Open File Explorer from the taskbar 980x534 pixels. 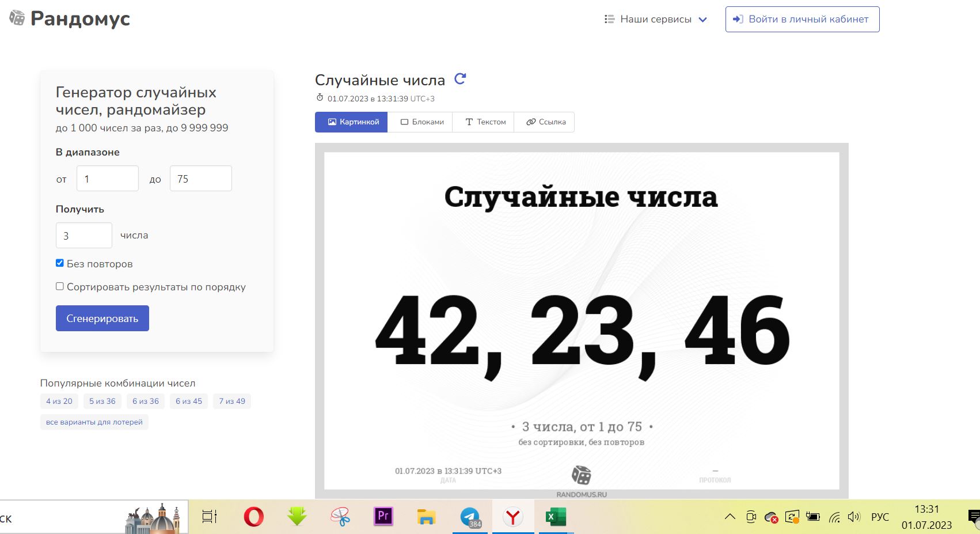pyautogui.click(x=426, y=517)
